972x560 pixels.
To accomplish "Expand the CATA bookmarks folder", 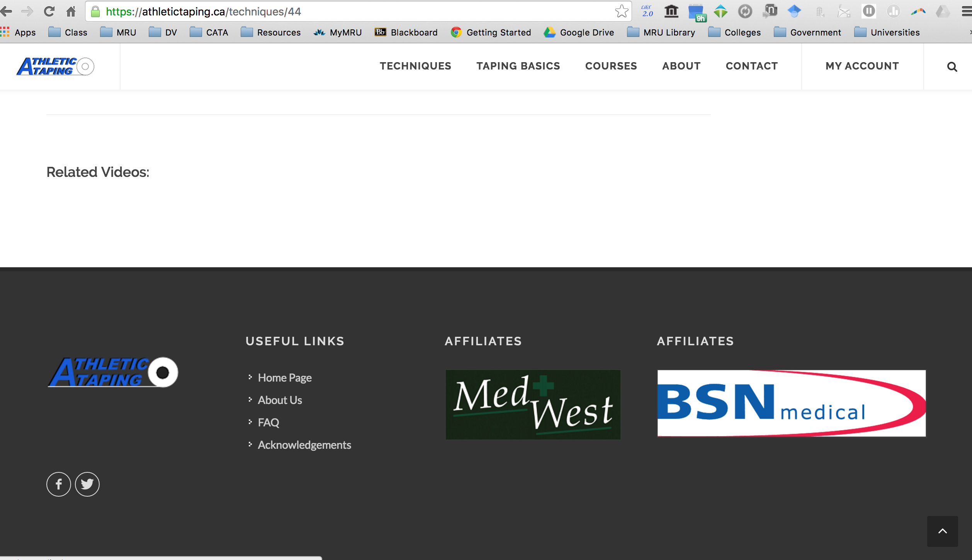I will [209, 32].
